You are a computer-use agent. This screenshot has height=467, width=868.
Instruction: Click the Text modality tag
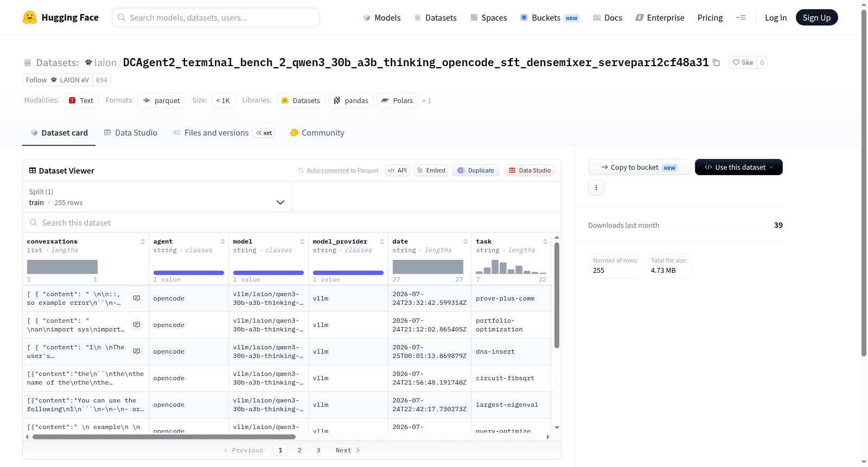[81, 100]
